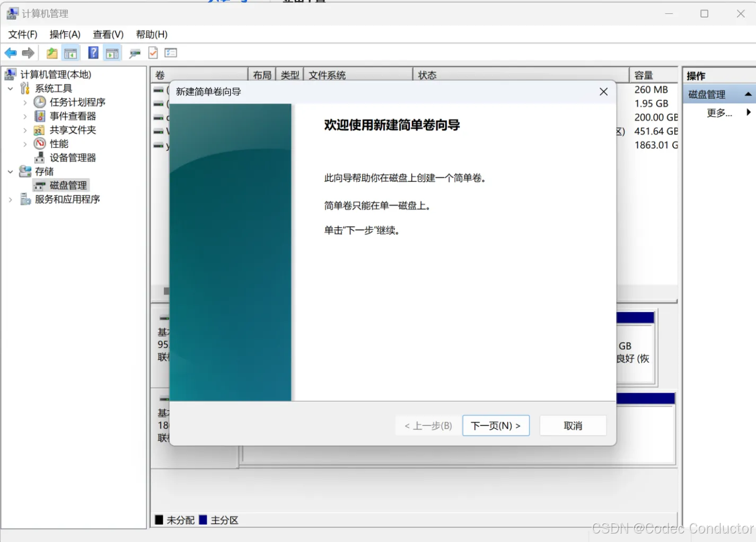Click the black 未分配 legend swatch
756x542 pixels.
159,520
